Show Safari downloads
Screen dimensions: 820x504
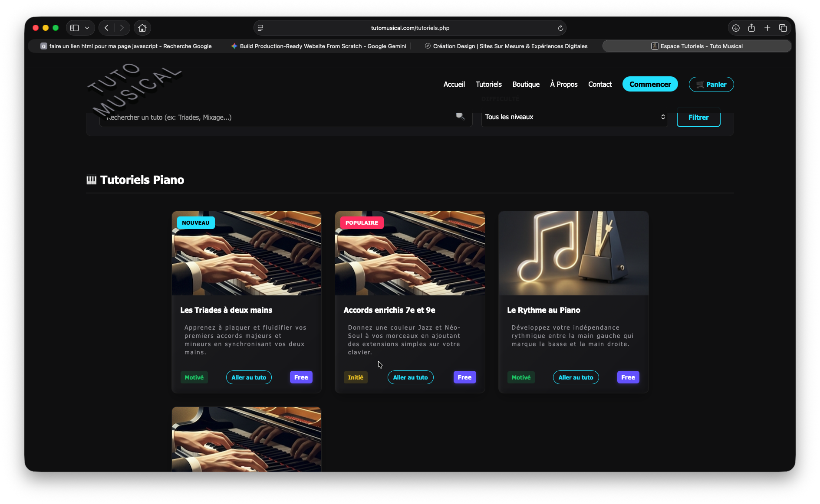coord(736,28)
